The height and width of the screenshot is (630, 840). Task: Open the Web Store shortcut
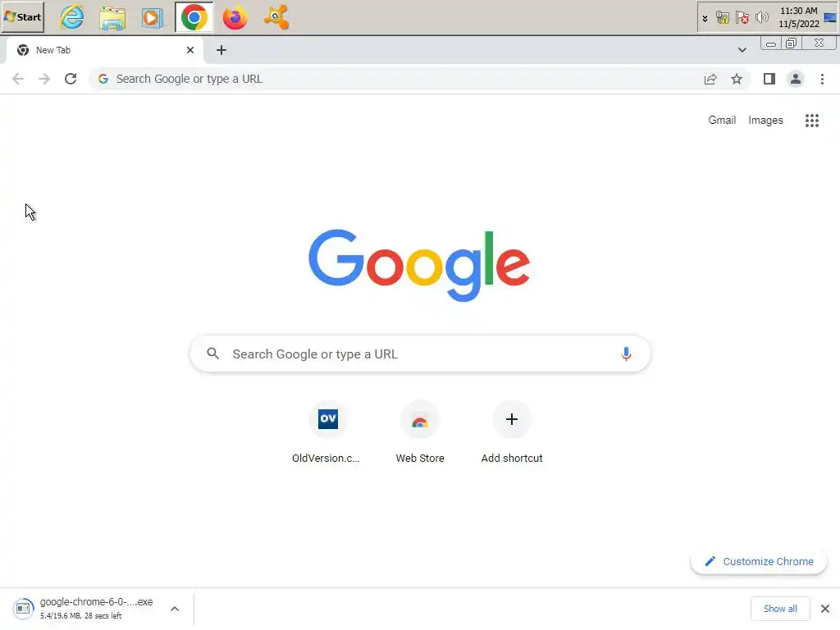(420, 432)
